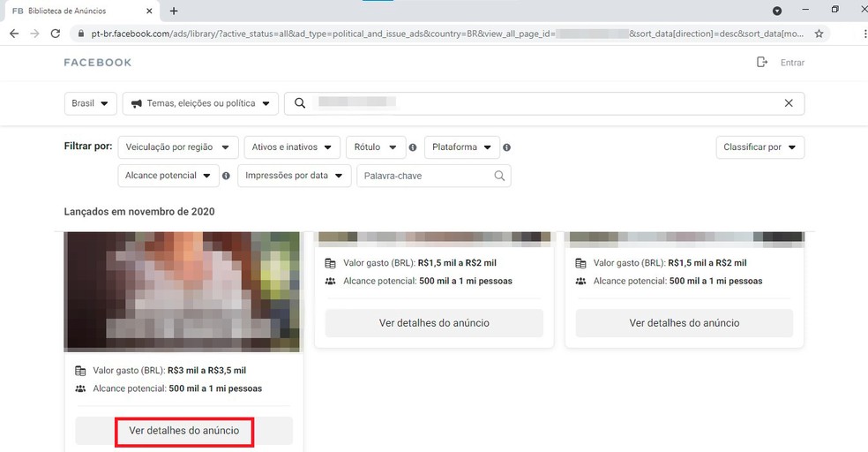The width and height of the screenshot is (868, 452).
Task: Open a new browser tab
Action: (174, 11)
